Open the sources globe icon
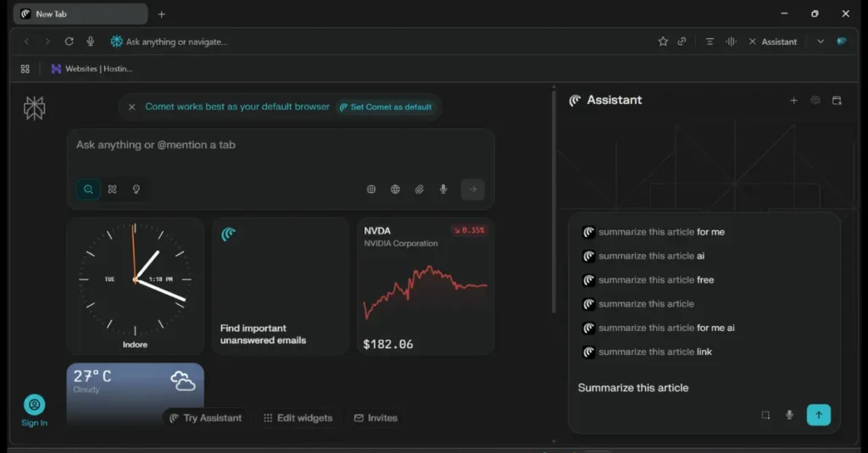Screen dimensions: 868x453 point(395,189)
